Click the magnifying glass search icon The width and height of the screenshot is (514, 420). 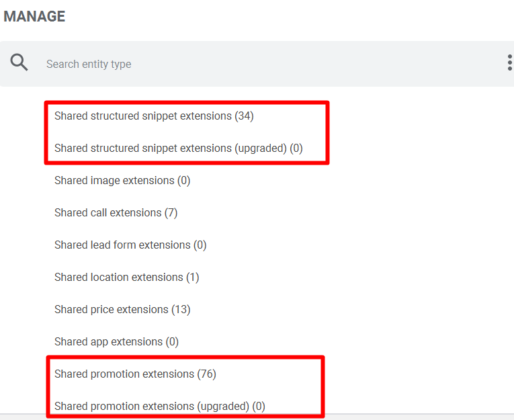pos(19,63)
